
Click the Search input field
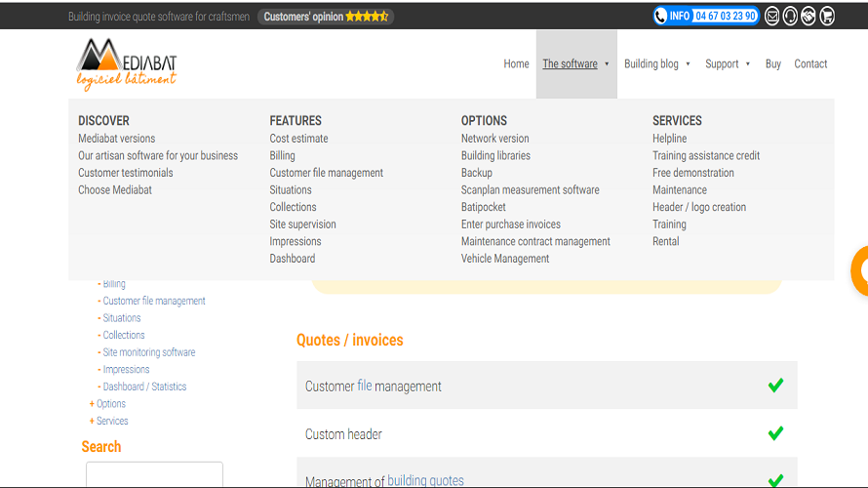pos(154,474)
